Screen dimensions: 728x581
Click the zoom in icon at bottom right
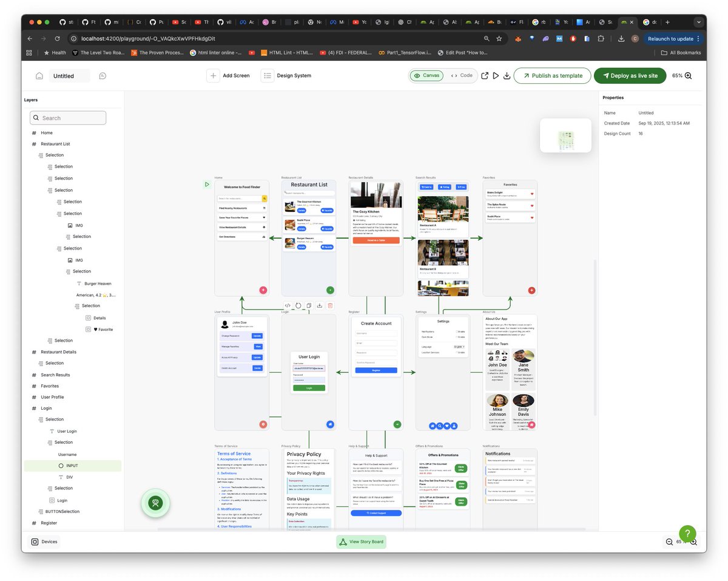pos(693,542)
